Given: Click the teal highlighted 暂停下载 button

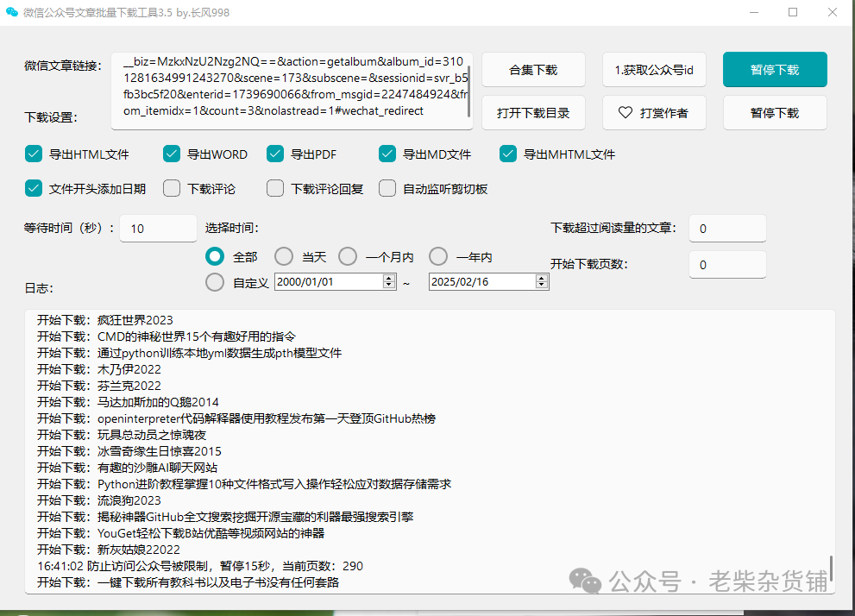Looking at the screenshot, I should (775, 70).
